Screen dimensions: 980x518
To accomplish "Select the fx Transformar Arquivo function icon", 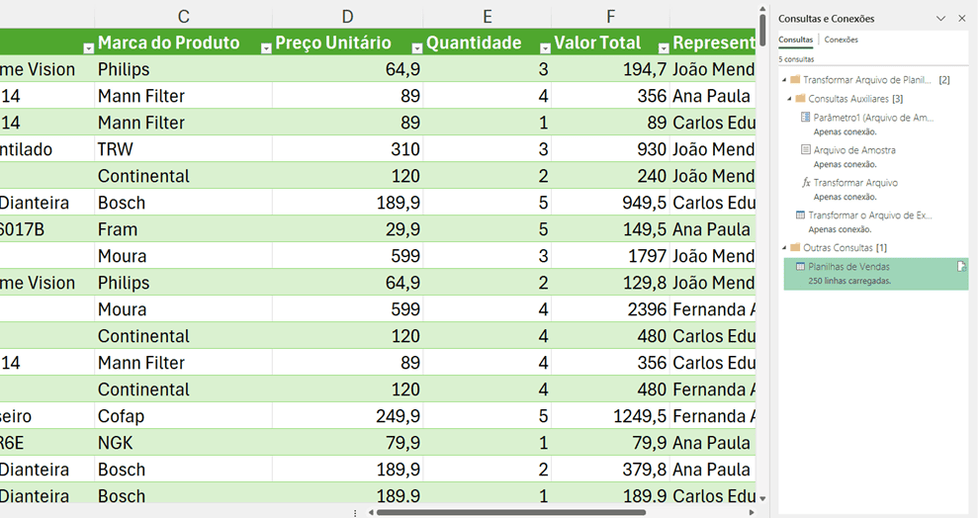I will pyautogui.click(x=805, y=183).
